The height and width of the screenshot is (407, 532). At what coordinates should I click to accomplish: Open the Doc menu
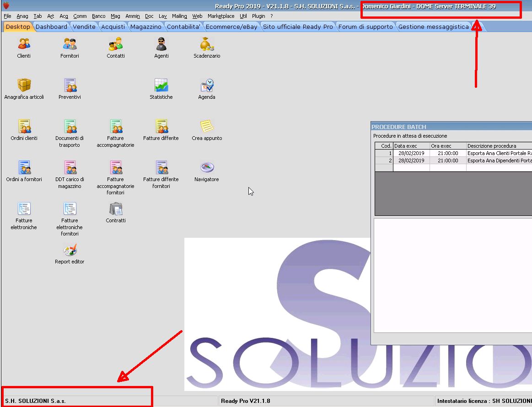(149, 16)
